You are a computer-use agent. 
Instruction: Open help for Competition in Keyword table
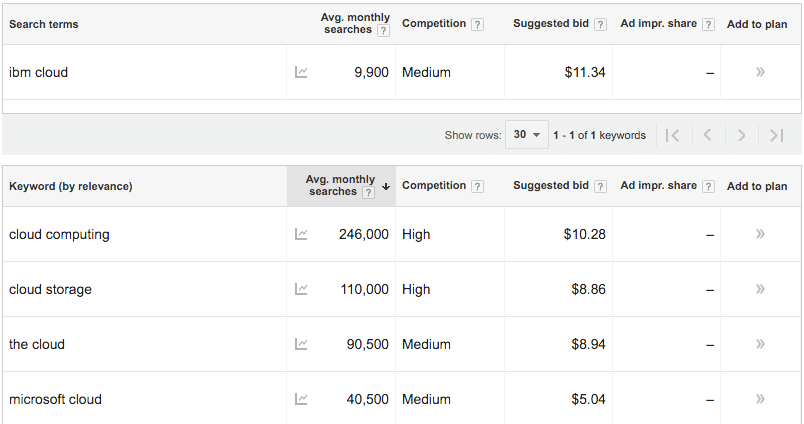pyautogui.click(x=477, y=186)
